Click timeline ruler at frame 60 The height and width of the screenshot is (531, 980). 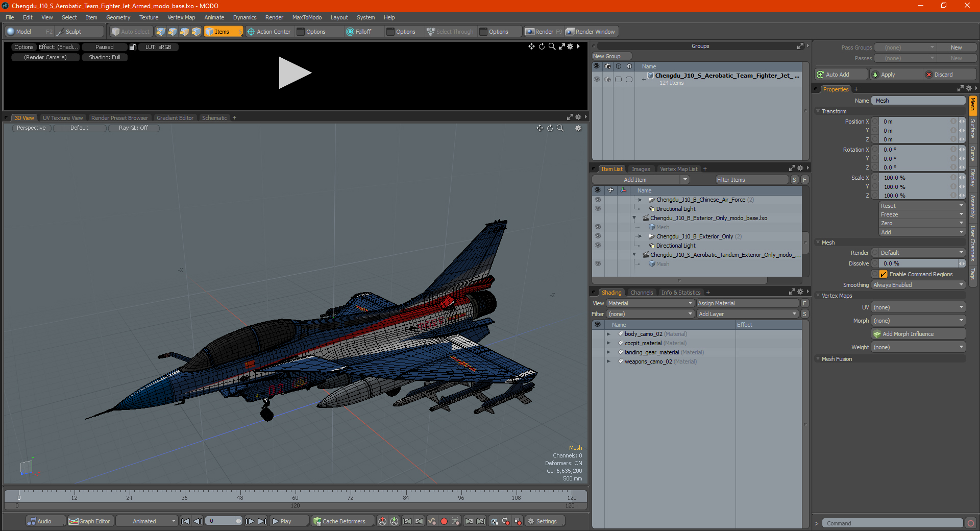point(295,495)
